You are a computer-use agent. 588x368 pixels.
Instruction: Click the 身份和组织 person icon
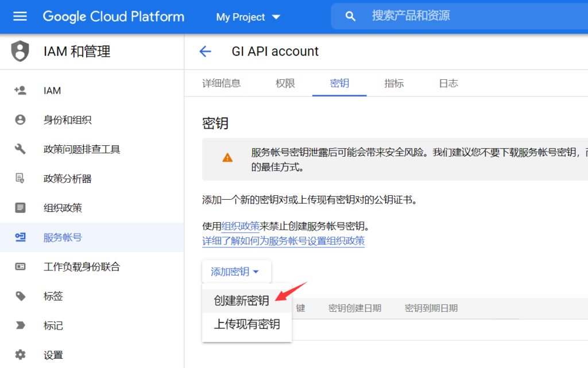coord(20,120)
